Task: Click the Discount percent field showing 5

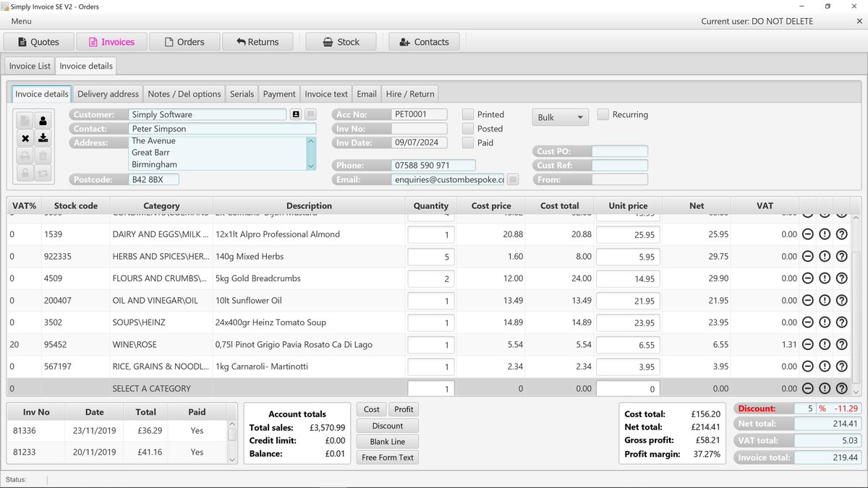Action: (804, 408)
